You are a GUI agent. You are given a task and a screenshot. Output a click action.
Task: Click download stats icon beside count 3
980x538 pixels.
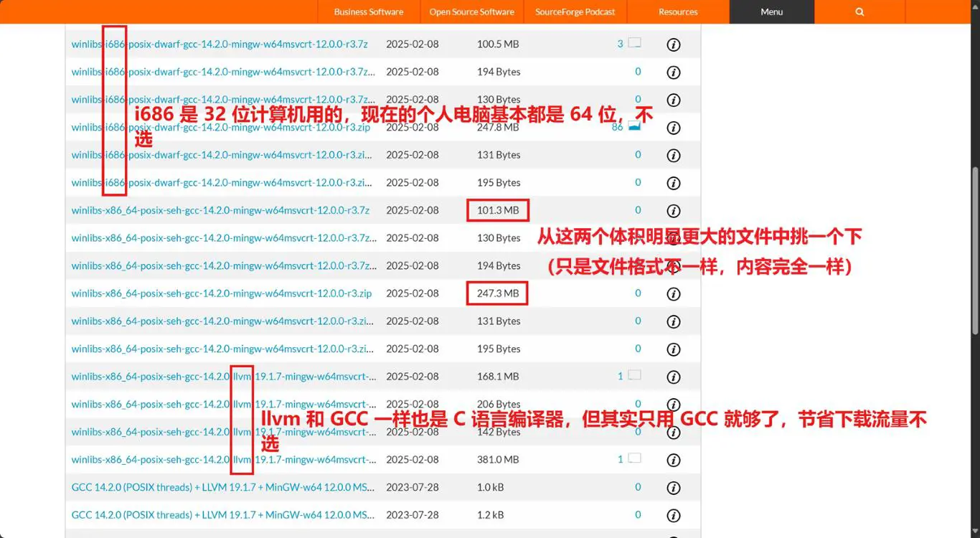click(634, 43)
